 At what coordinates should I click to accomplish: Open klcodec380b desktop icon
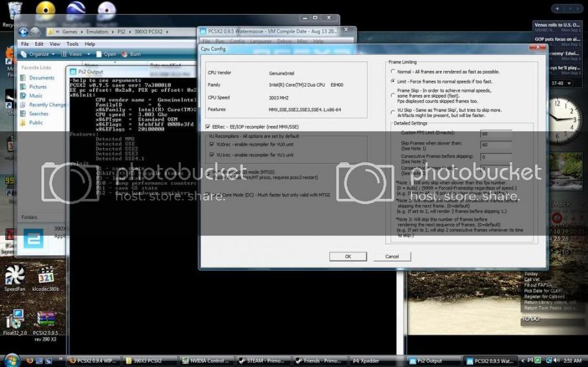click(46, 278)
